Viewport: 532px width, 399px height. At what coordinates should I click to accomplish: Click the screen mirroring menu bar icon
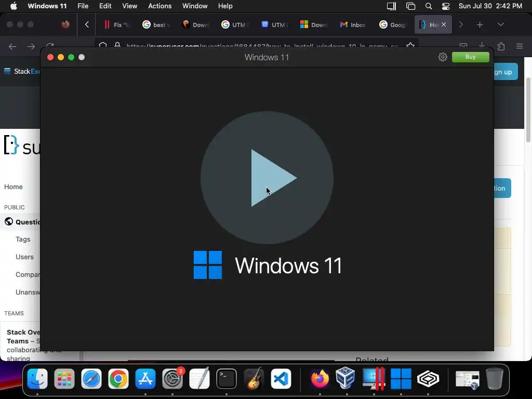tap(410, 6)
